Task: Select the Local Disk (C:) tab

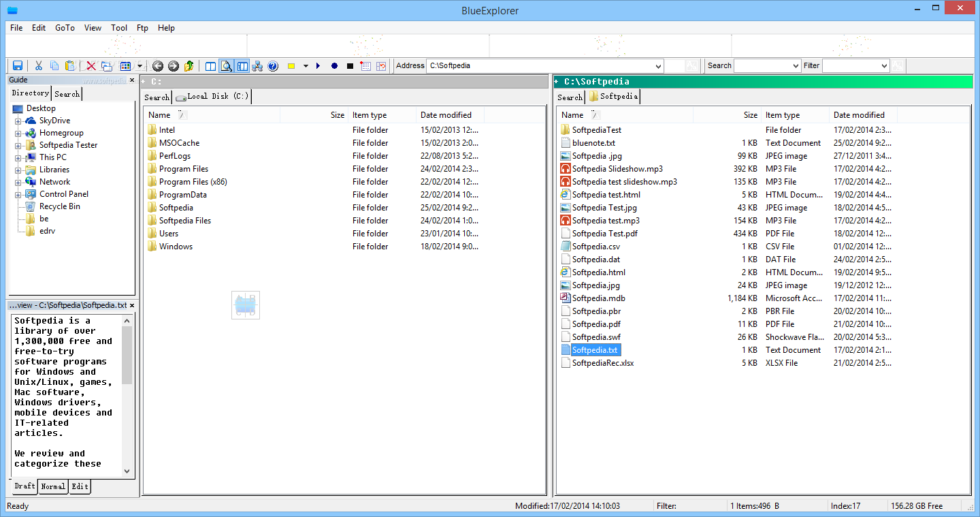Action: [212, 97]
